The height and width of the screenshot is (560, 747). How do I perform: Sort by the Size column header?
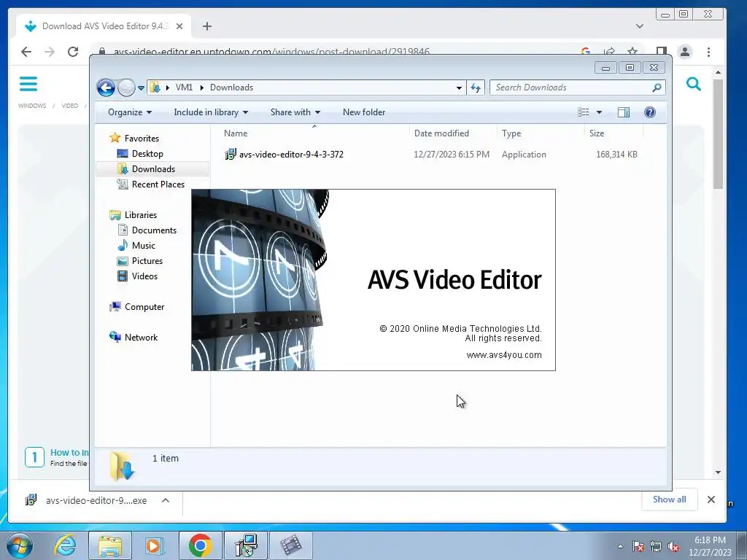[x=614, y=133]
